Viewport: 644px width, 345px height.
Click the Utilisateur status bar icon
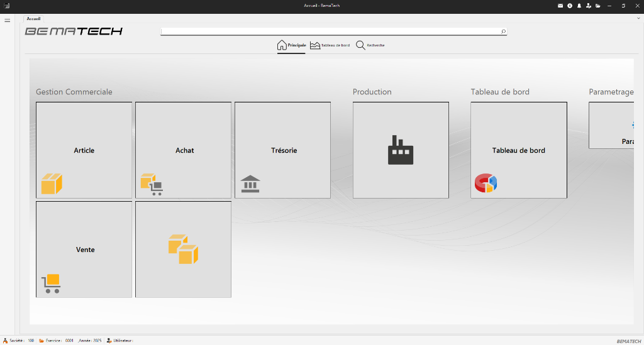[x=109, y=341]
